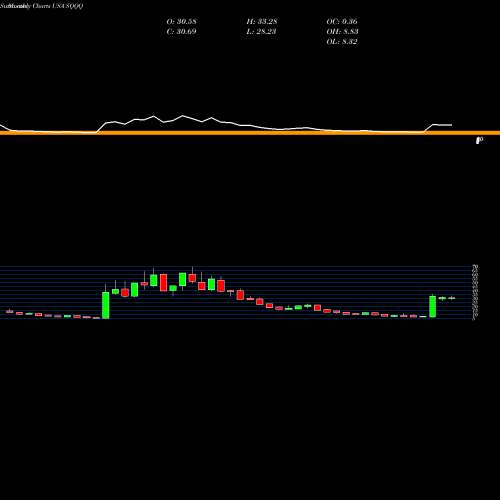Click the OH: 8.83 readout
Viewport: 500px width, 500px height.
pyautogui.click(x=342, y=31)
